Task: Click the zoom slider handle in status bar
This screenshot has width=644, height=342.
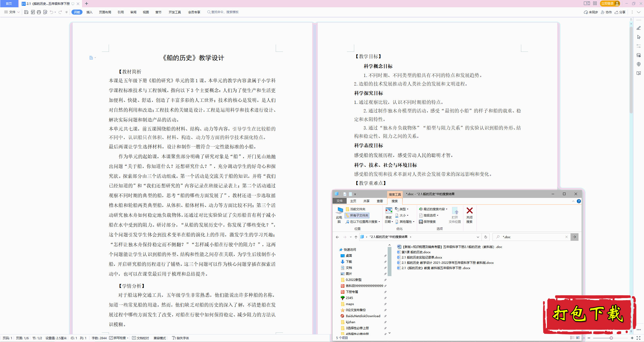Action: pyautogui.click(x=611, y=338)
